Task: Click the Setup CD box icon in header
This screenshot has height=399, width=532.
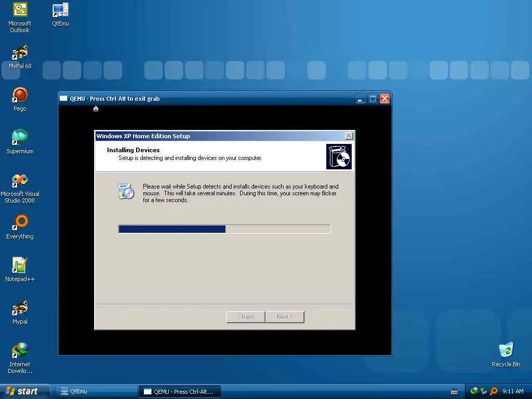Action: (339, 156)
